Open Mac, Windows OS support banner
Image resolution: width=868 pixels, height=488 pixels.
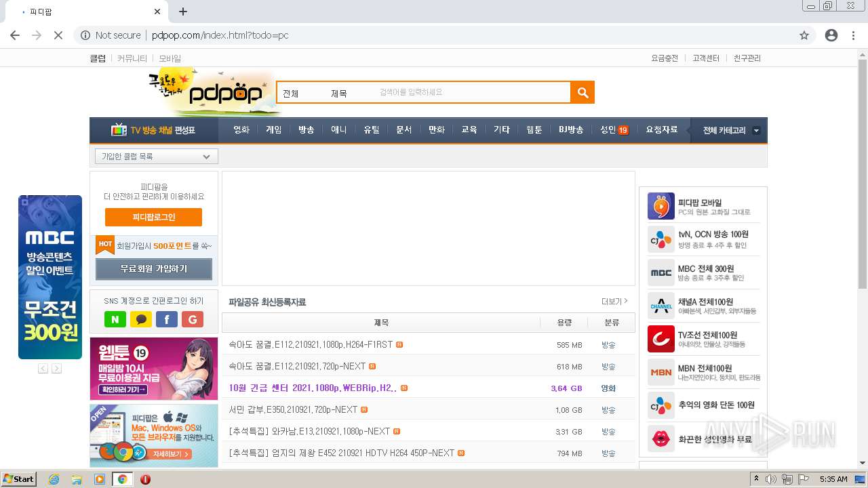click(x=154, y=435)
